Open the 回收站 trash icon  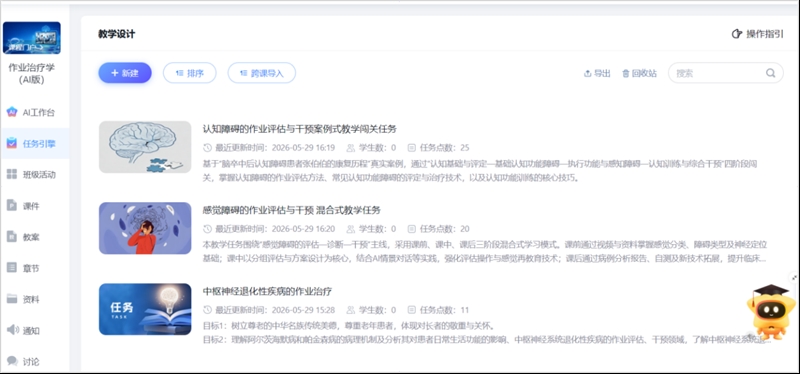pyautogui.click(x=626, y=73)
